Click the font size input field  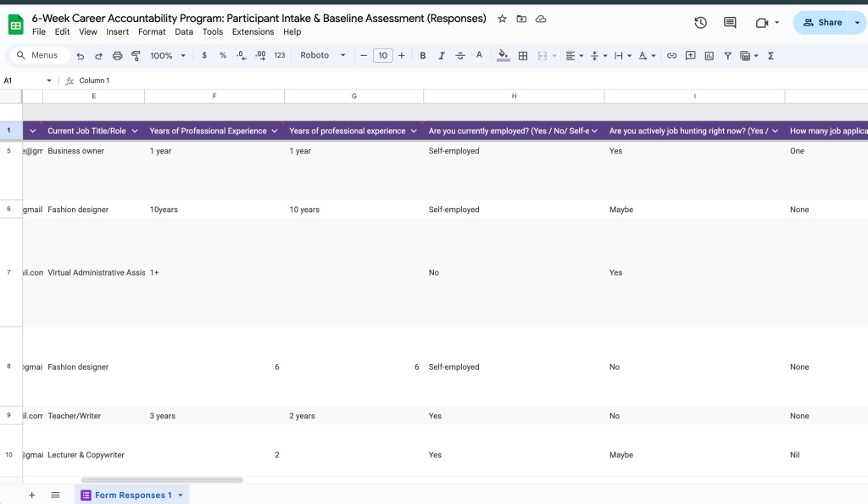click(x=382, y=56)
